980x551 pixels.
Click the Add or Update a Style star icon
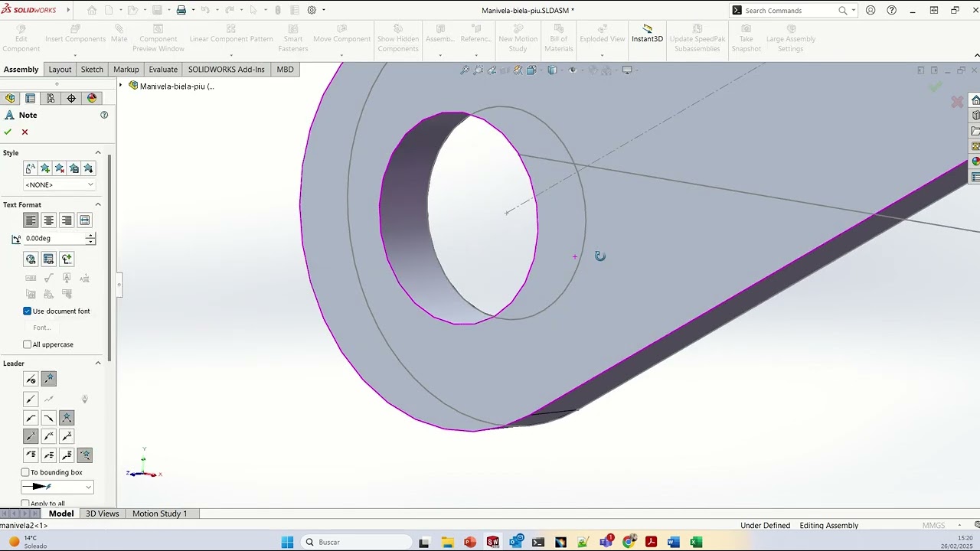point(45,168)
